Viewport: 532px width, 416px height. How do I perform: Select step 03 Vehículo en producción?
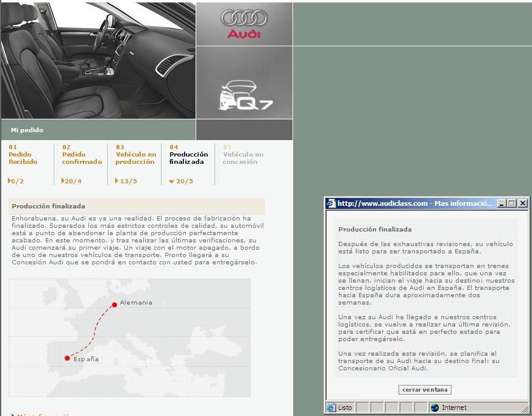(x=136, y=154)
